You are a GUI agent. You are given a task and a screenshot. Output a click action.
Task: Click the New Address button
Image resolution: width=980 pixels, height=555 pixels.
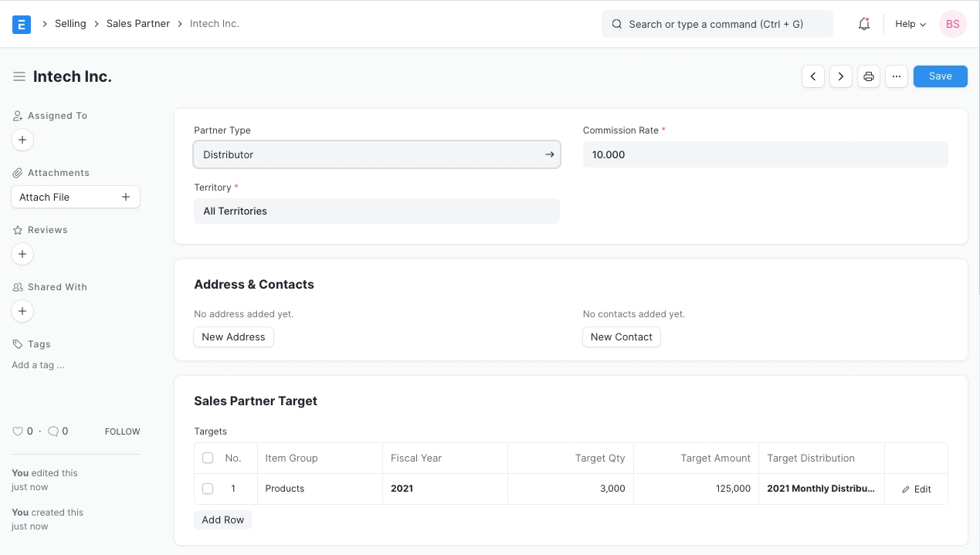point(233,337)
